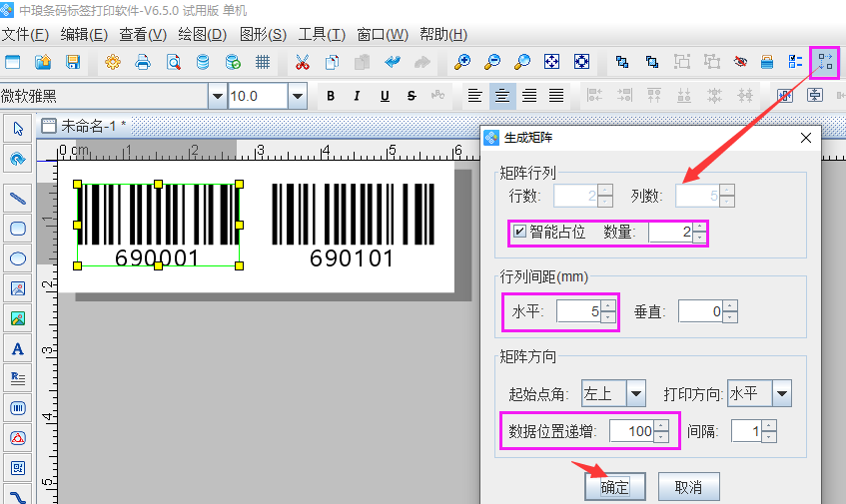The image size is (846, 504).
Task: Click 垂直 spacing input field
Action: [x=701, y=311]
